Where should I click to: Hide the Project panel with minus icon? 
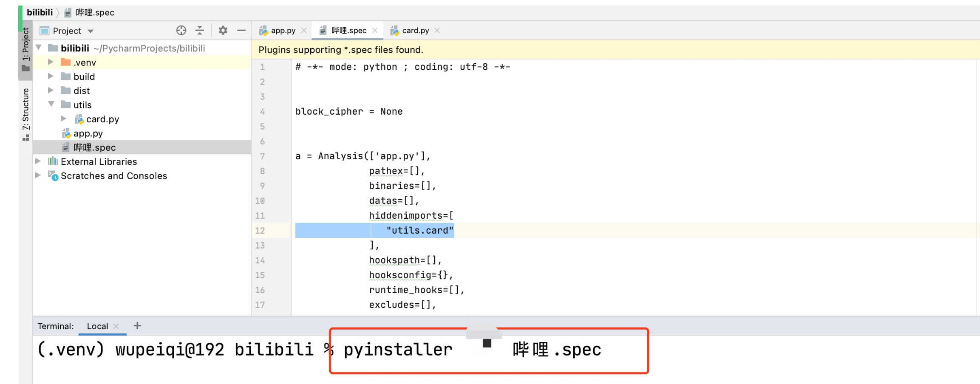pyautogui.click(x=241, y=30)
